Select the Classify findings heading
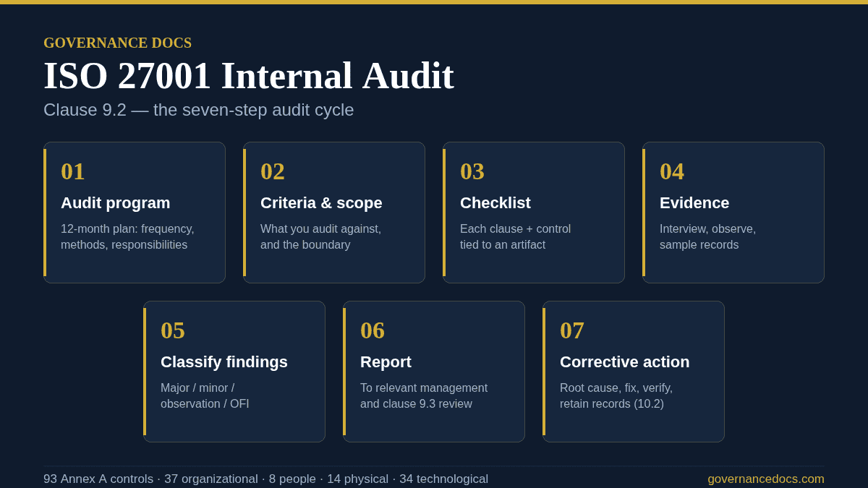The height and width of the screenshot is (488, 868). point(224,362)
